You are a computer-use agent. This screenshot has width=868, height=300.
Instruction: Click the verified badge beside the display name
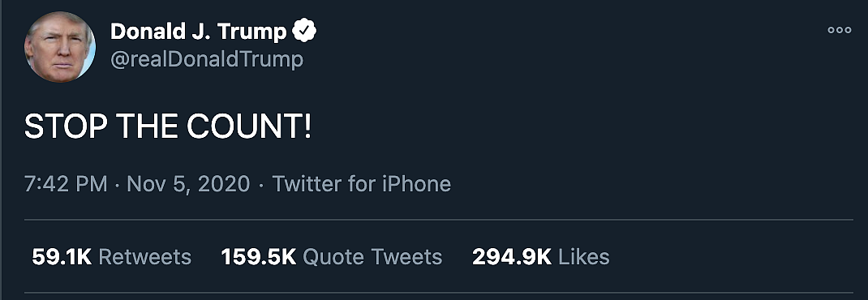click(304, 32)
